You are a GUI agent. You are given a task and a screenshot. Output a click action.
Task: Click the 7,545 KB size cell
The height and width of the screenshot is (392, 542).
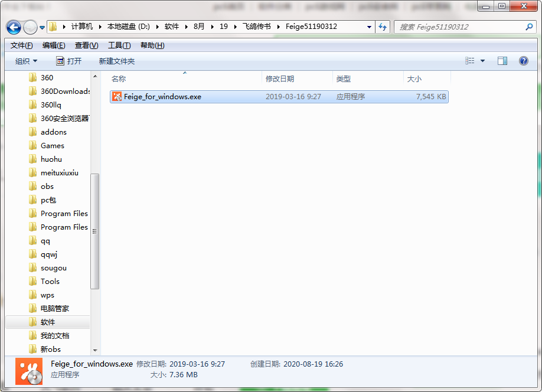click(x=430, y=97)
